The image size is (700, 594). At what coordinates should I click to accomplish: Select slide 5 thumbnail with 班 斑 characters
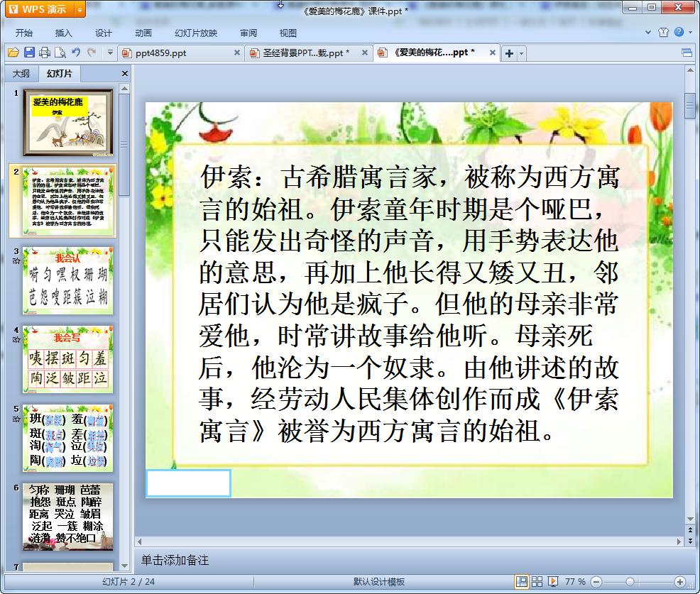[68, 439]
